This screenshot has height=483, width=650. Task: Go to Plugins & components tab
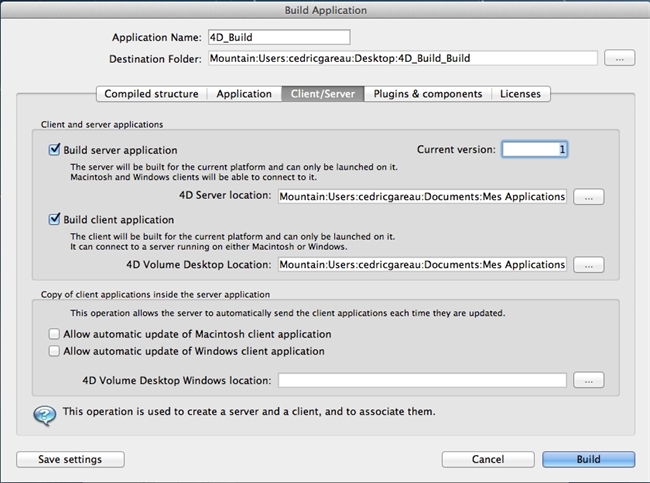427,94
